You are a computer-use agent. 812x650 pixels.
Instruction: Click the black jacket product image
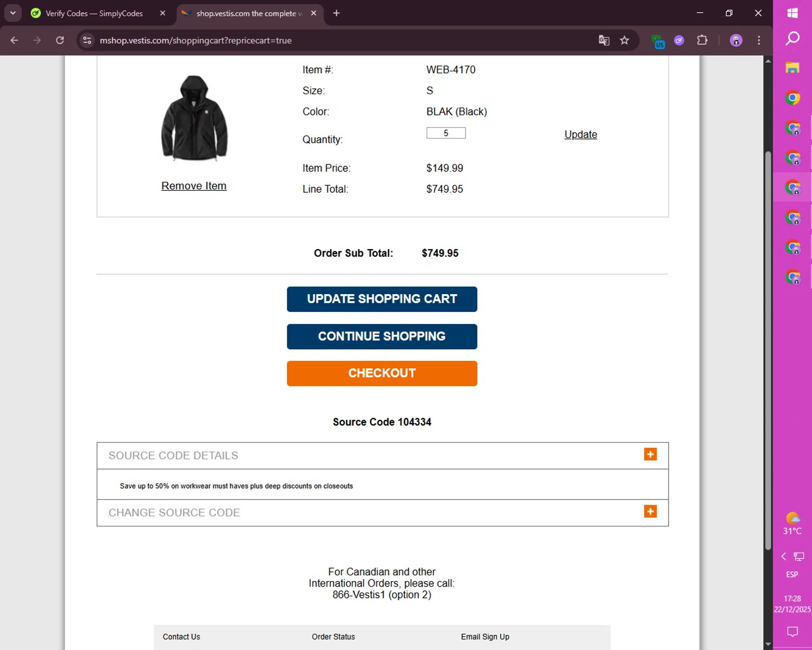(x=195, y=118)
